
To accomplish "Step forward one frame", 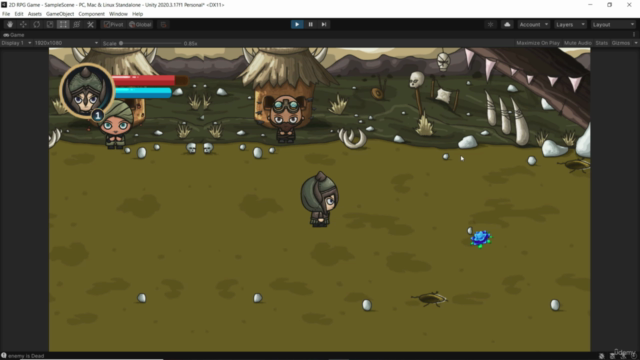I will pyautogui.click(x=324, y=24).
